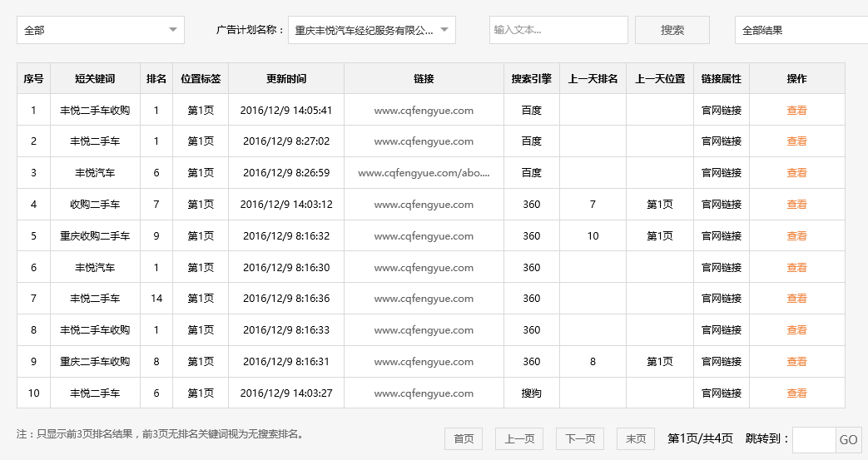868x460 pixels.
Task: Click 查看 link in row 4 收购二手车
Action: pyautogui.click(x=796, y=205)
